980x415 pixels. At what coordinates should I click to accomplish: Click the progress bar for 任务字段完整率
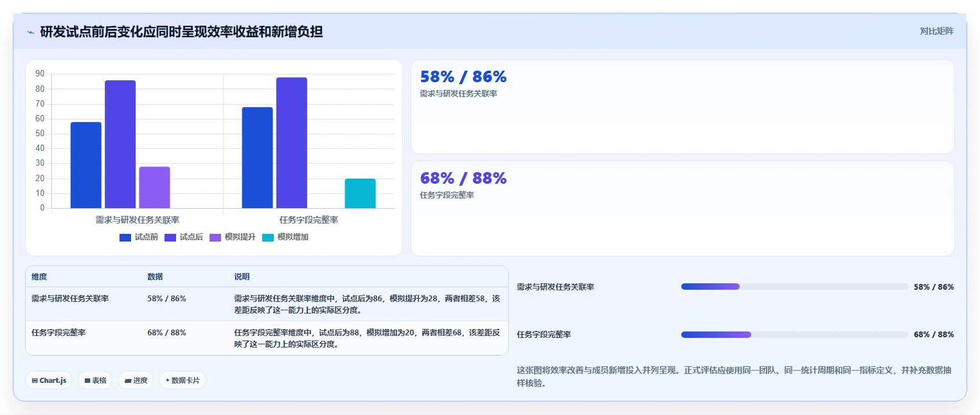795,335
